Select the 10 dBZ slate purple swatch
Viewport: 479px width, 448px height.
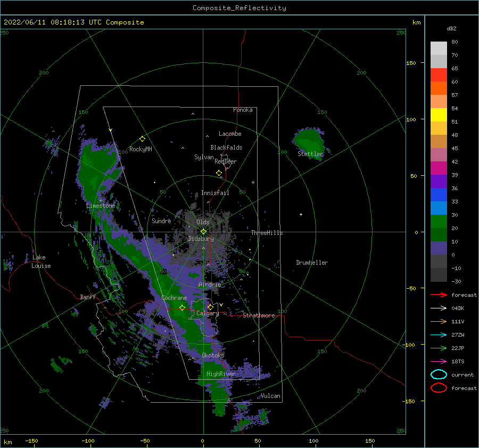(439, 248)
